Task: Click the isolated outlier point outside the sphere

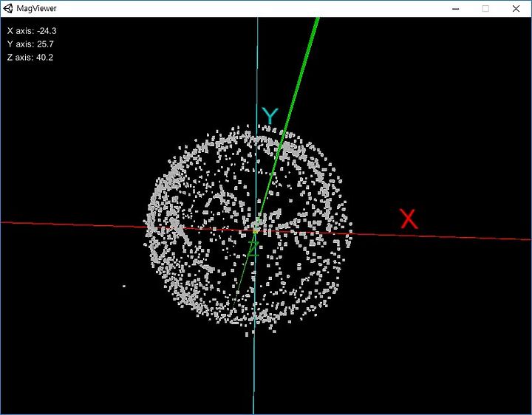Action: [x=124, y=287]
